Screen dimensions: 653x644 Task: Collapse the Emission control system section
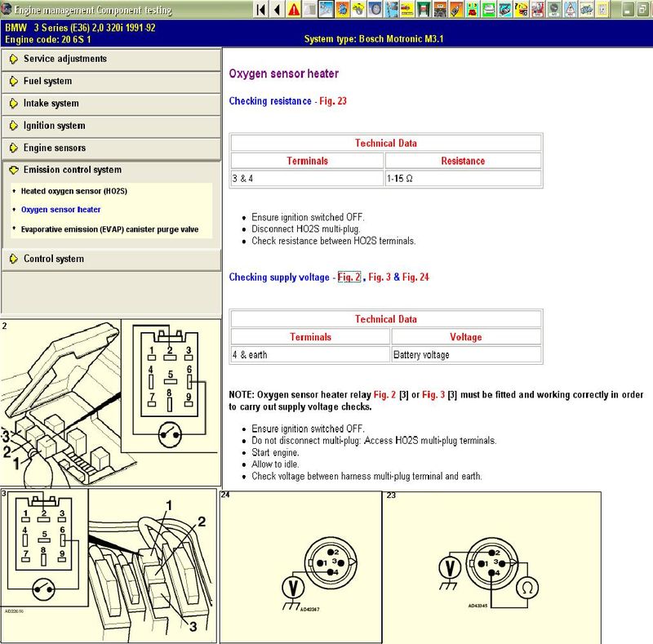click(x=72, y=170)
